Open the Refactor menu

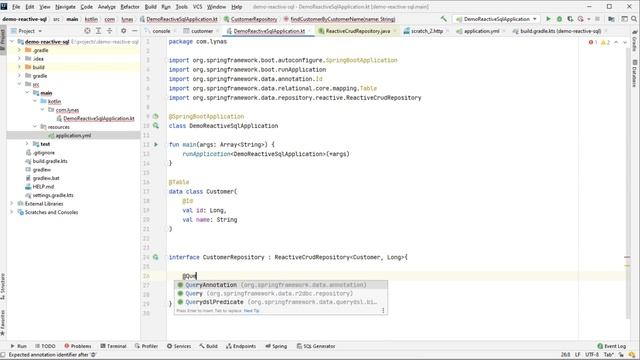point(130,7)
